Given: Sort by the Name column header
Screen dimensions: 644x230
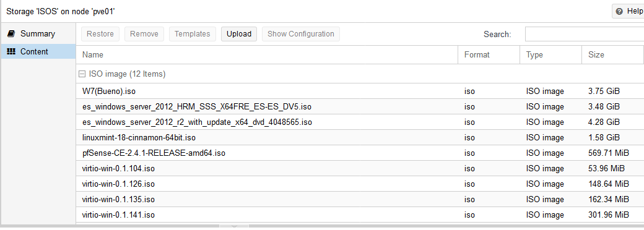Looking at the screenshot, I should click(267, 54).
